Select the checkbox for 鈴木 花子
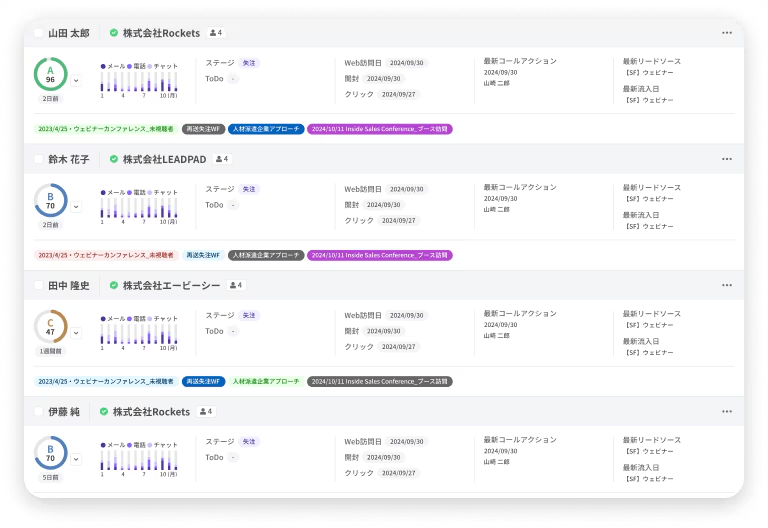Image resolution: width=768 pixels, height=528 pixels. 39,159
